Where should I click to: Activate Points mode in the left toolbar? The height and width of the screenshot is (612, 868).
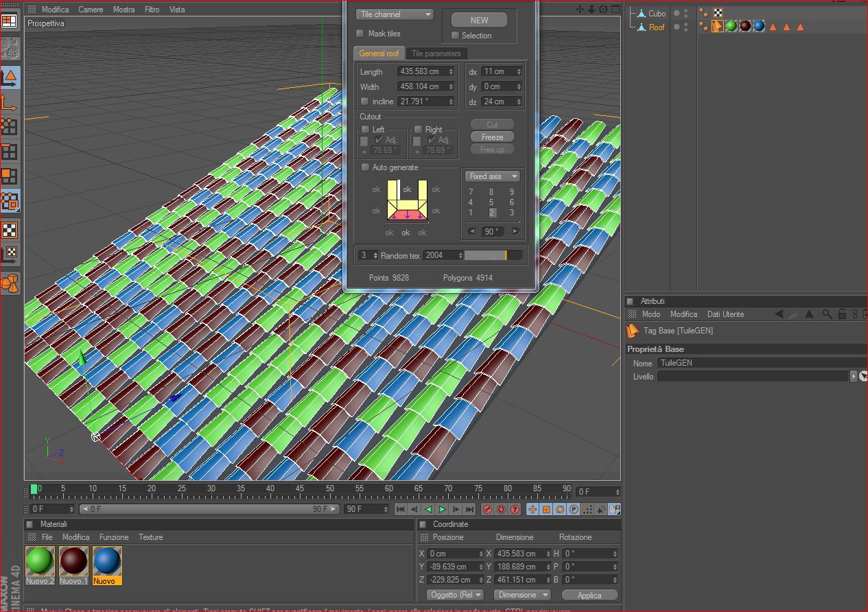tap(10, 126)
